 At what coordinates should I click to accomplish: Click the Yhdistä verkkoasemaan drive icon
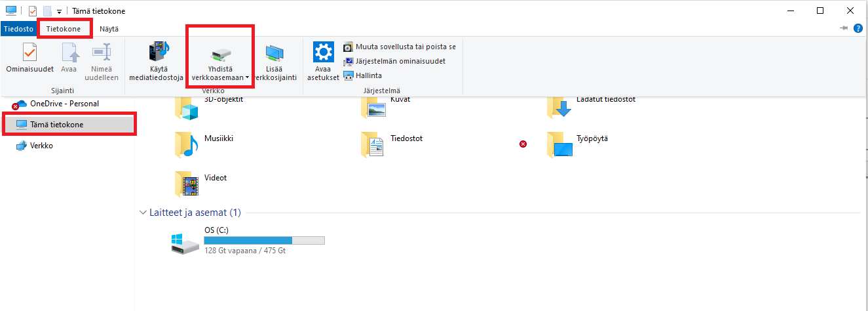[220, 54]
